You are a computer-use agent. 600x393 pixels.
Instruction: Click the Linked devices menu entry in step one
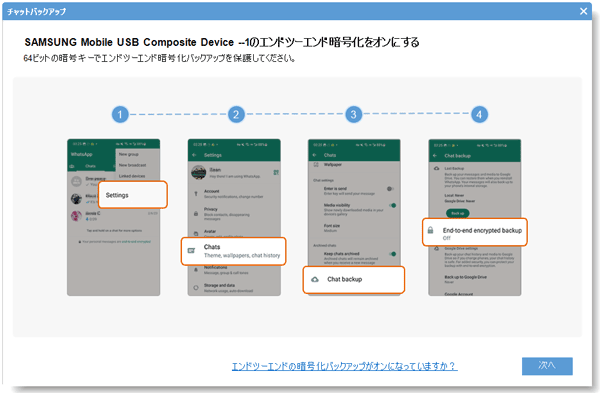(132, 176)
